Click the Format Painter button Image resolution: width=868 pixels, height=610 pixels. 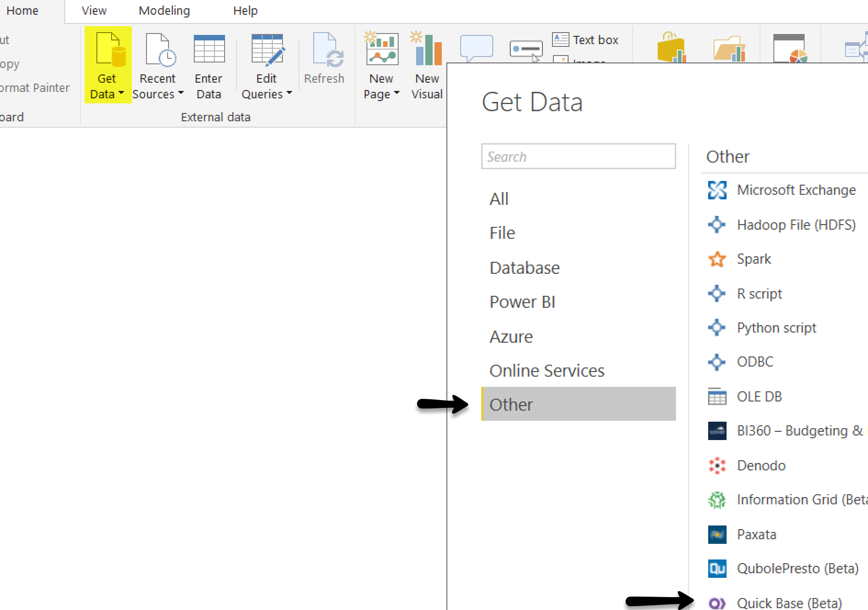point(35,88)
